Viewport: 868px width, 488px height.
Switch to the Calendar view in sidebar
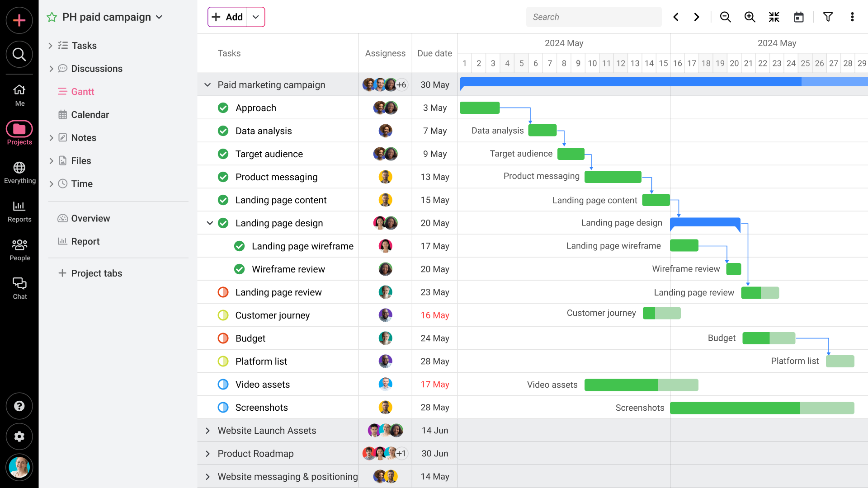point(90,114)
